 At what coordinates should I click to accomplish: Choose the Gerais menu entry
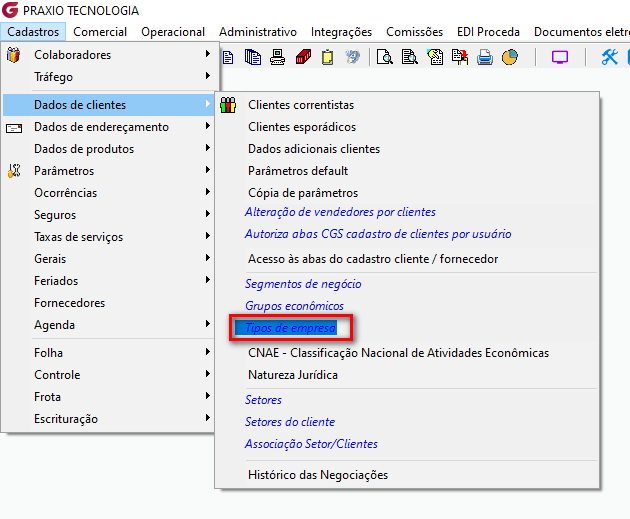[x=50, y=259]
